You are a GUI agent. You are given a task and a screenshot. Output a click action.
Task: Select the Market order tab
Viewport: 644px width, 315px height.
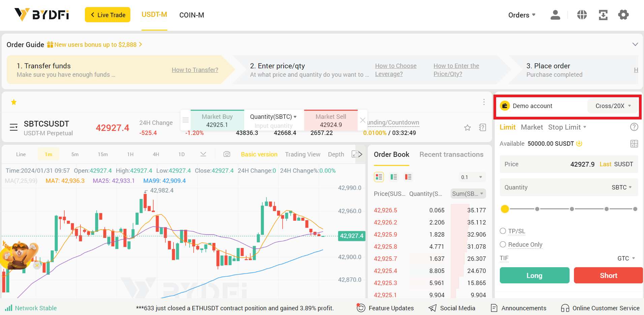click(x=532, y=127)
